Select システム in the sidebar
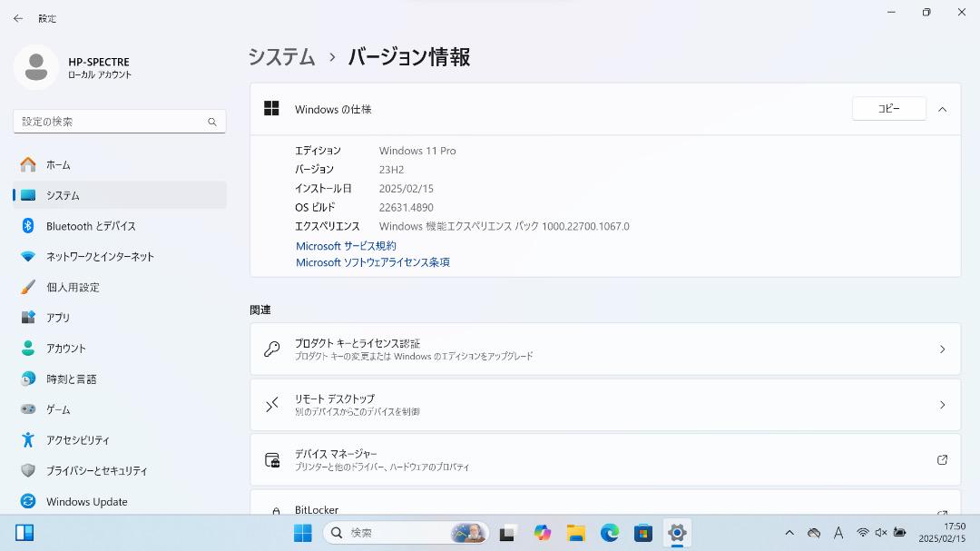This screenshot has height=551, width=980. click(120, 195)
